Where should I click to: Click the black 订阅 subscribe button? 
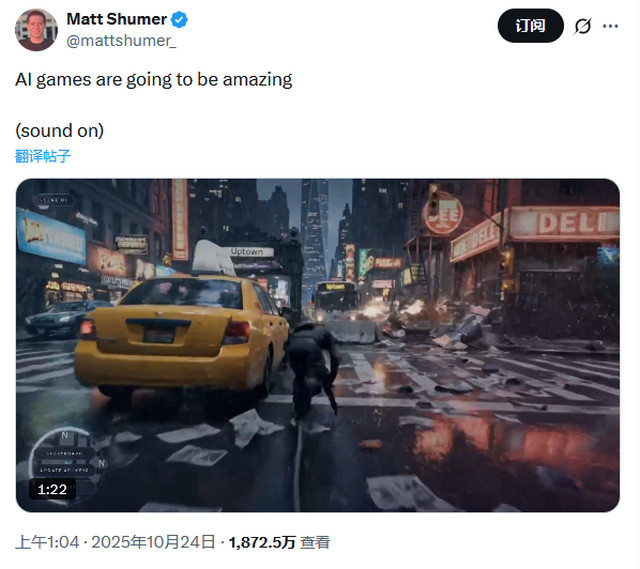[530, 26]
